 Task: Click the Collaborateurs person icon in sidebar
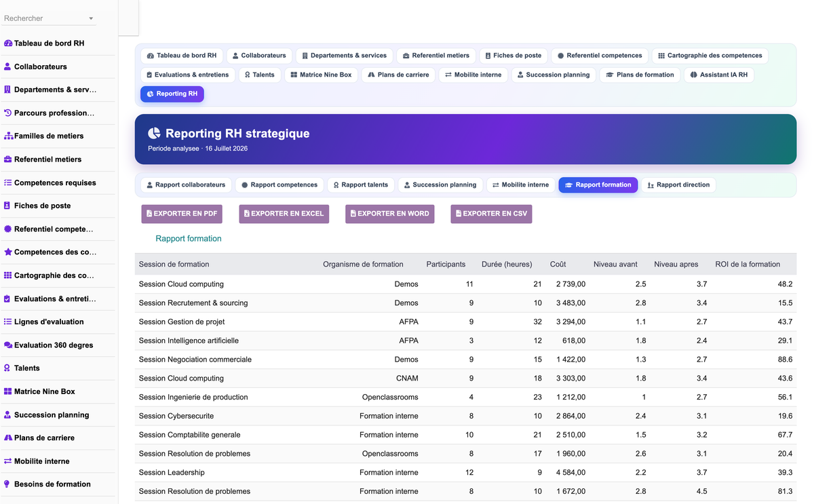pyautogui.click(x=8, y=66)
